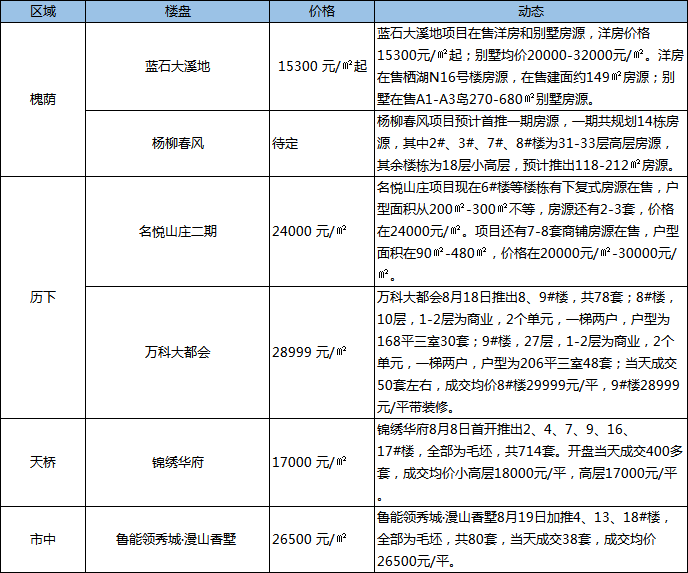Click the 天桥 region cell

coord(43,462)
